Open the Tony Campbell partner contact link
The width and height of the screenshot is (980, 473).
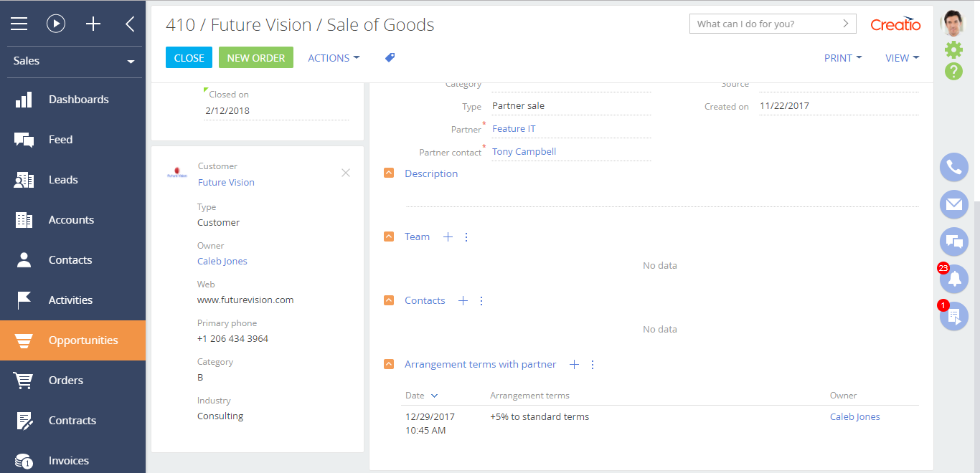point(524,152)
